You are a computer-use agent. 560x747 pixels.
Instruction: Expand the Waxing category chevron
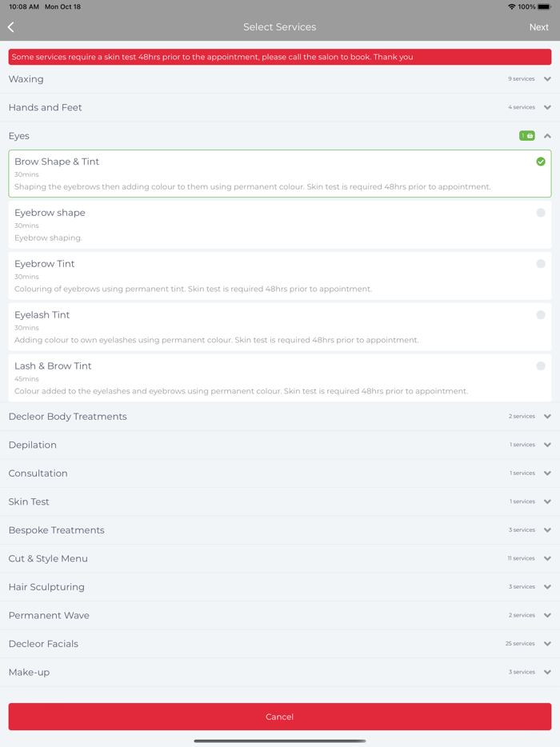point(547,79)
